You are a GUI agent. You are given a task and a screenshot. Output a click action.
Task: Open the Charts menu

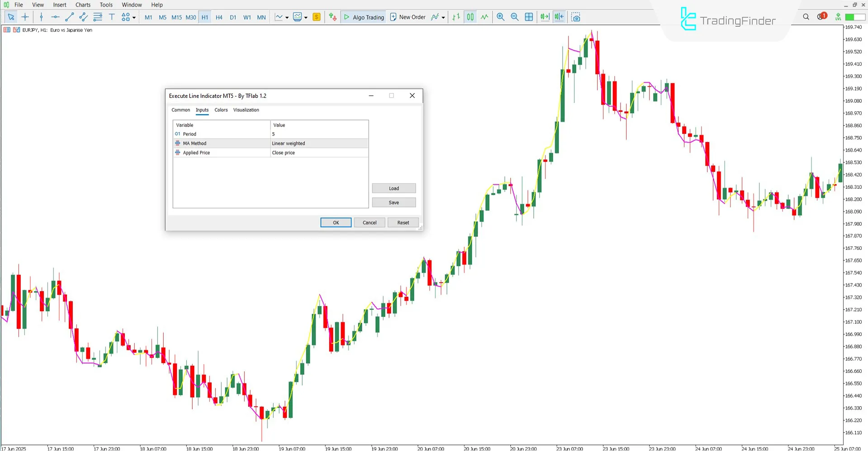83,5
